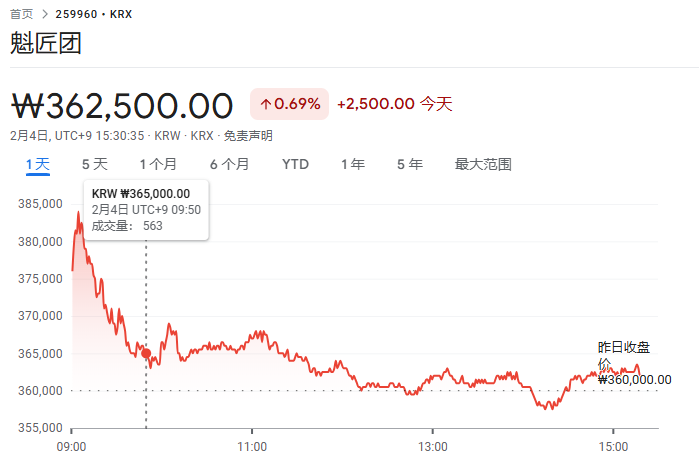The height and width of the screenshot is (462, 699).
Task: Go to 首页 breadcrumb link
Action: pos(21,14)
